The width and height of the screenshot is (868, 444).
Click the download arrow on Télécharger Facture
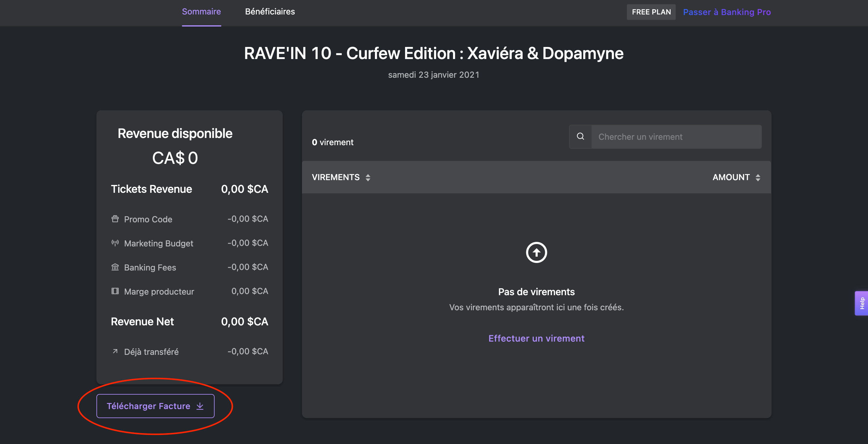coord(200,406)
